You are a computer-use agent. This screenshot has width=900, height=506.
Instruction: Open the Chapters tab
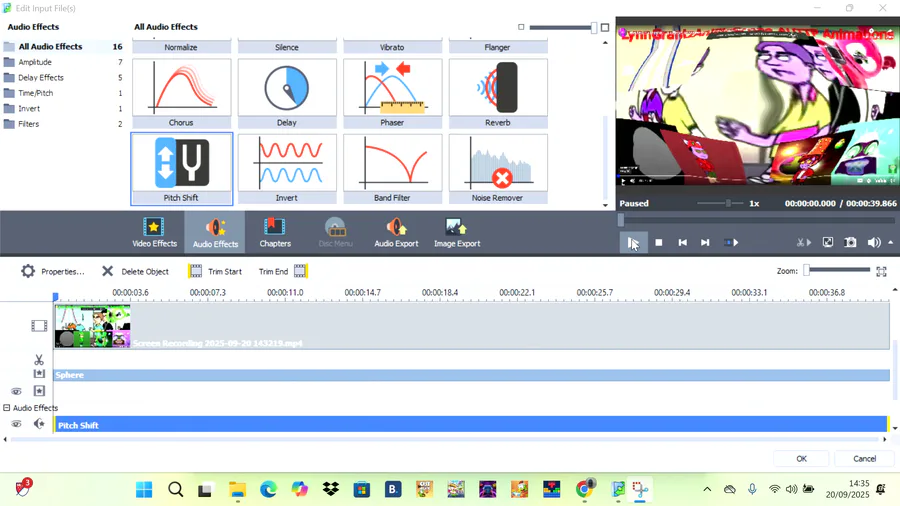click(275, 232)
